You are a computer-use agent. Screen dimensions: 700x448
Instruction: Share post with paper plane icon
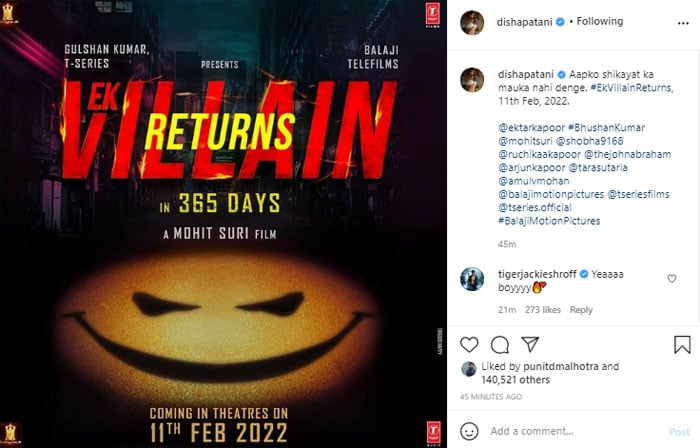pos(531,344)
